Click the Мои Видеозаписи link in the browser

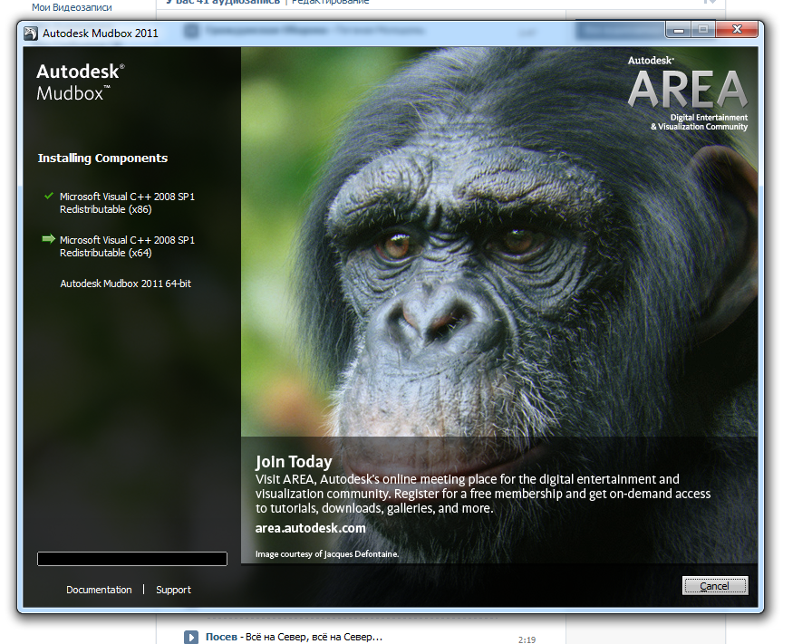72,7
